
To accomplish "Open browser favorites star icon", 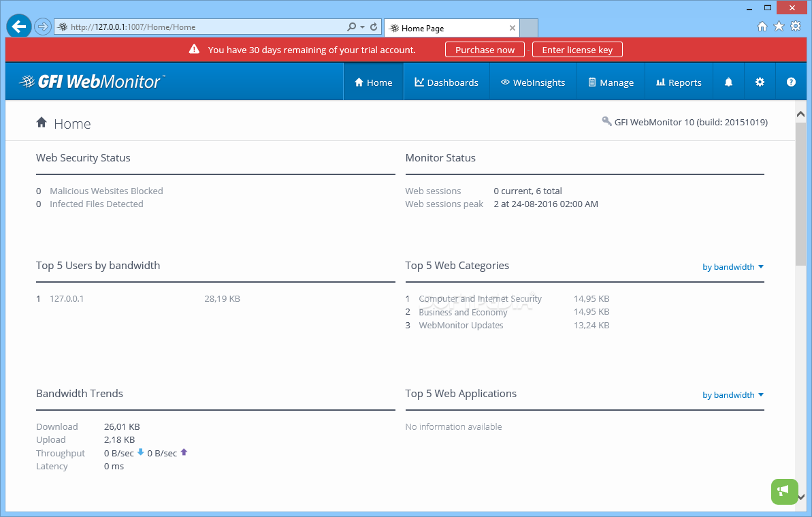I will click(x=779, y=27).
